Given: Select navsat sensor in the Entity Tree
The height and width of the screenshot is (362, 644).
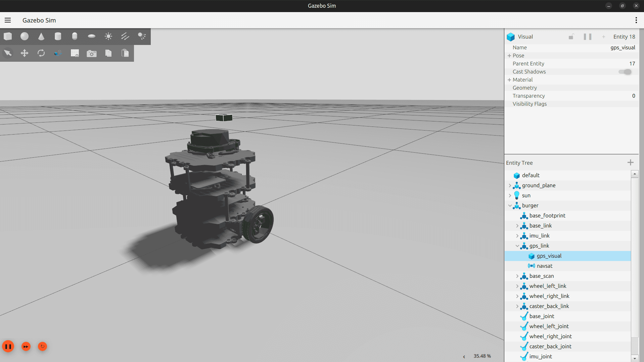Looking at the screenshot, I should pyautogui.click(x=544, y=266).
